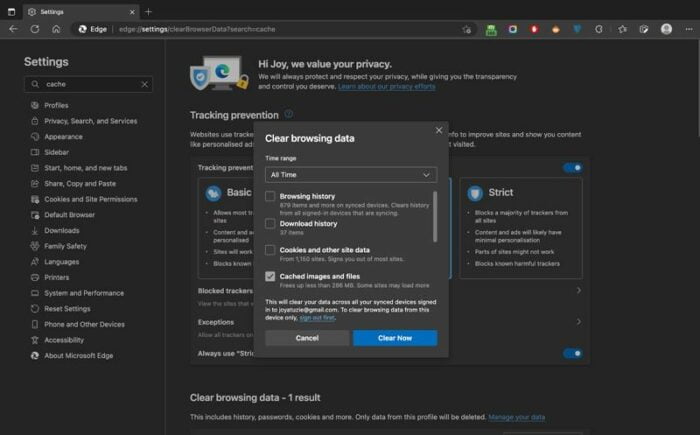Viewport: 700px width, 435px height.
Task: Select the Strict tracking prevention card
Action: tap(521, 228)
